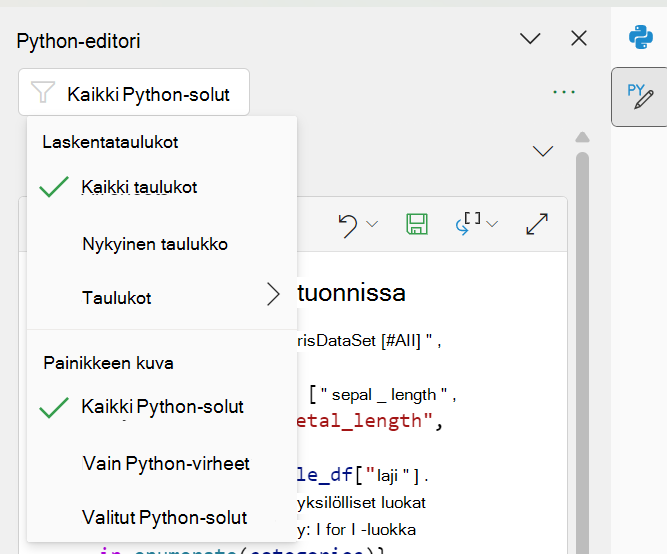Choose Vain Python-virheet filter option
This screenshot has height=554, width=667.
(x=162, y=463)
